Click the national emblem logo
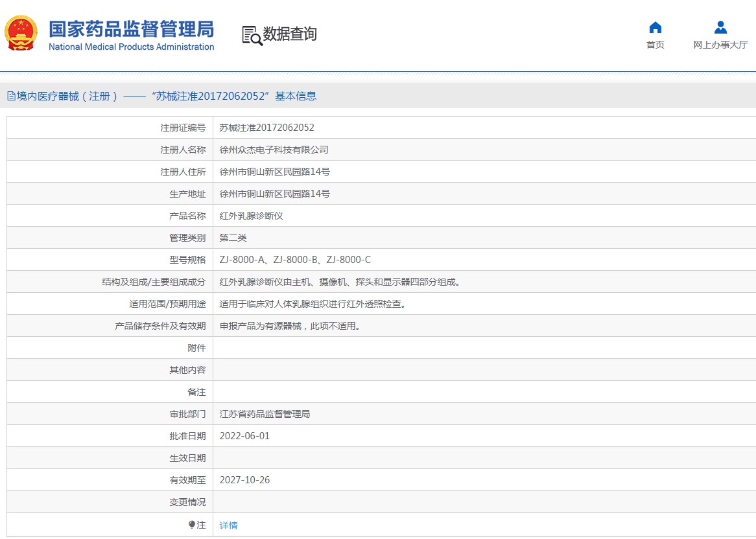This screenshot has width=756, height=539. pos(21,34)
